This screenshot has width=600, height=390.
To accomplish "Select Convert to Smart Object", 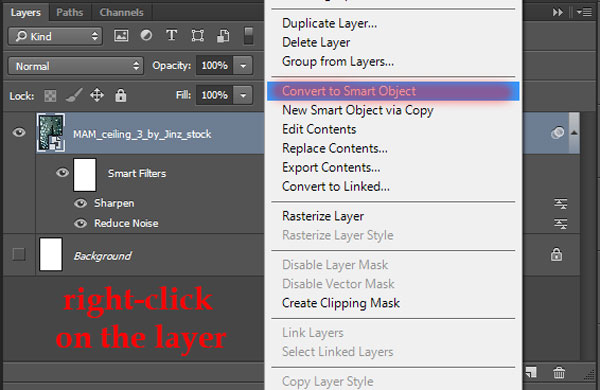I will point(393,91).
